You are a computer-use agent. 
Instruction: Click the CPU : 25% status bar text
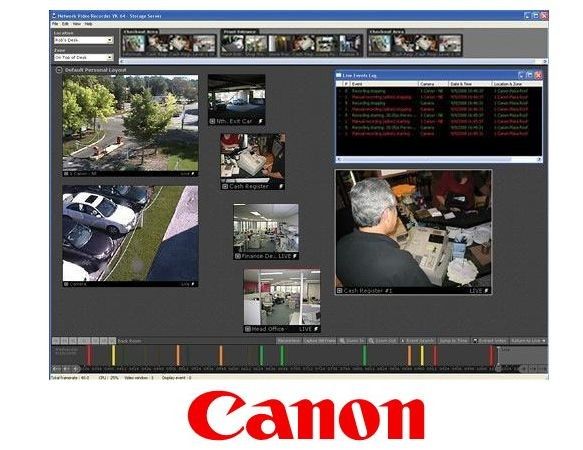click(x=109, y=378)
